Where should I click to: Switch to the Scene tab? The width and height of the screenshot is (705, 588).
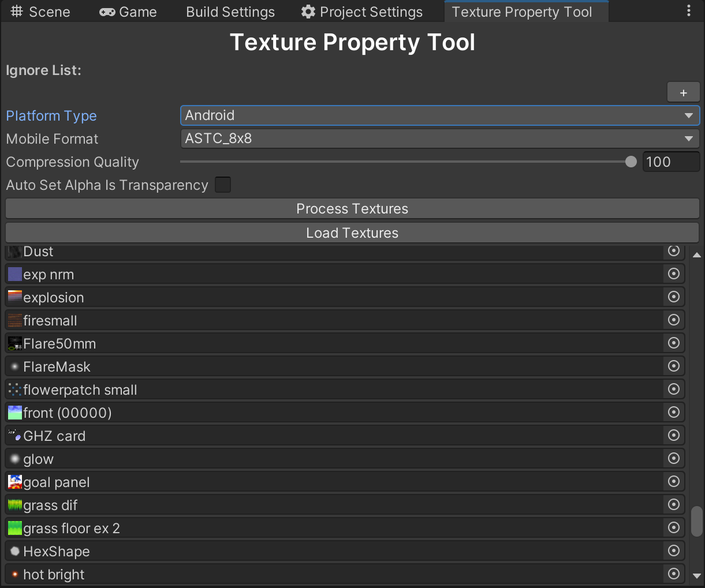click(x=40, y=12)
